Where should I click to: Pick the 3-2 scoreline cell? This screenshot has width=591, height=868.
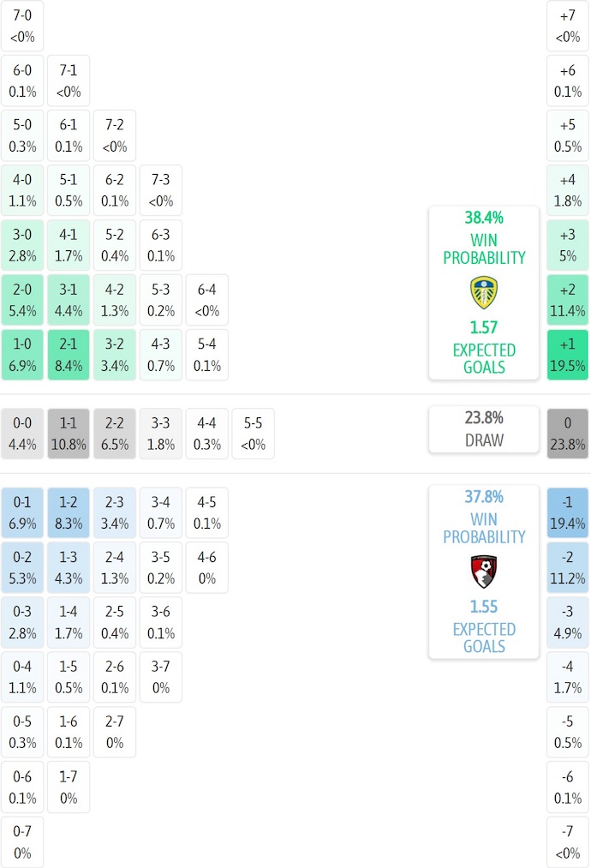coord(115,355)
